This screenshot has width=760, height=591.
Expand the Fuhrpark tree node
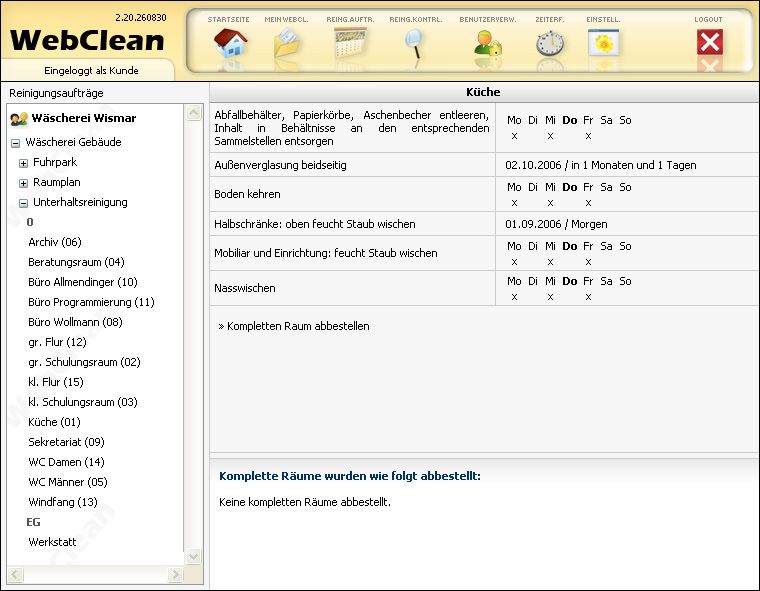24,163
